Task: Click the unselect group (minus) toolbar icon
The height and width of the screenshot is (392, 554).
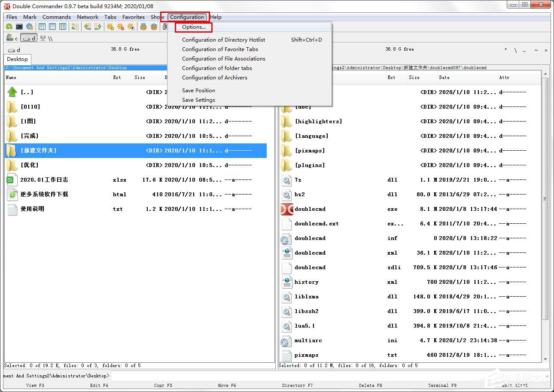Action: tap(121, 27)
